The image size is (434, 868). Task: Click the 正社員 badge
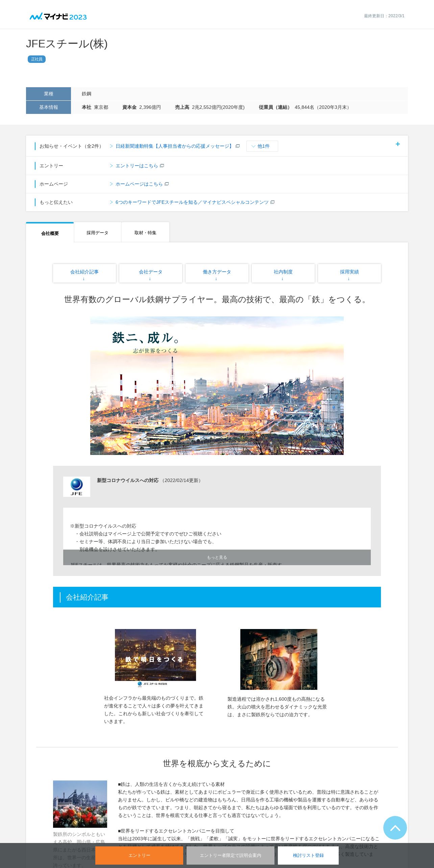[37, 59]
